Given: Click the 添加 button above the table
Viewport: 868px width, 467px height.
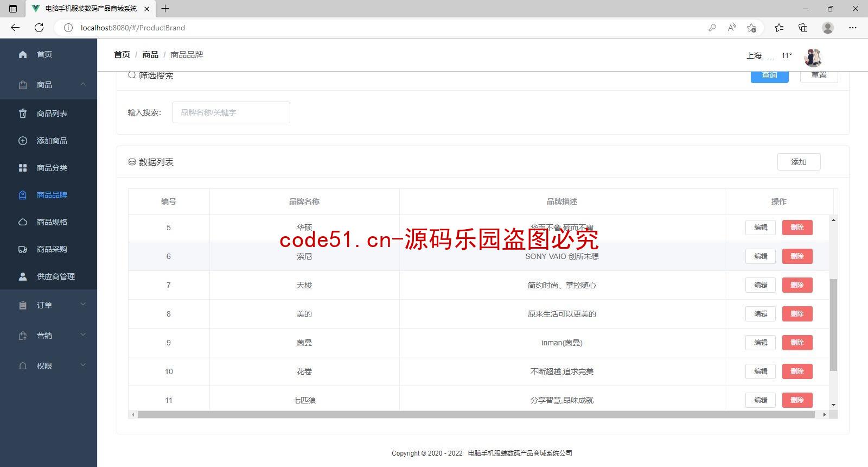Looking at the screenshot, I should (x=799, y=162).
